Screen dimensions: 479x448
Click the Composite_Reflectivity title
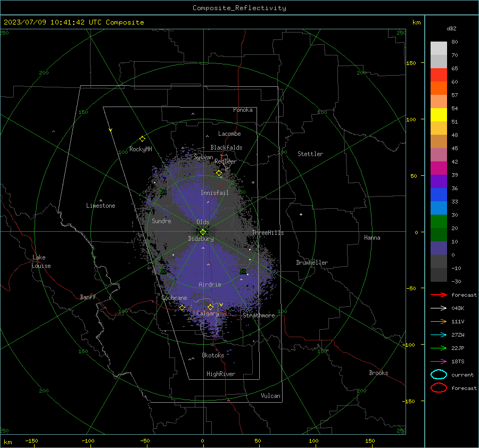240,8
